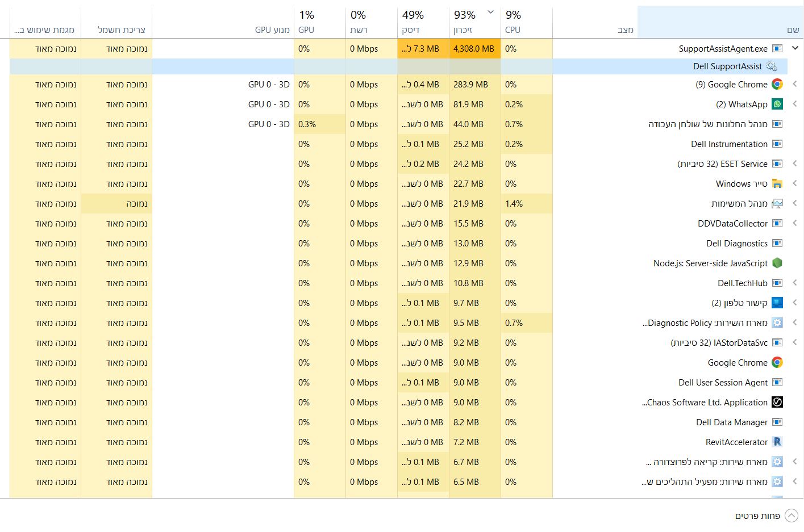Image resolution: width=804 pixels, height=532 pixels.
Task: Click the Node.js process icon
Action: [x=777, y=263]
